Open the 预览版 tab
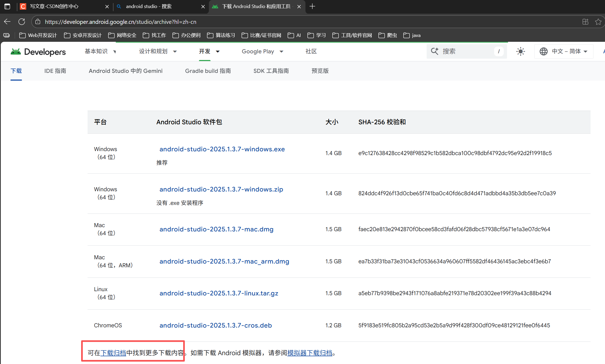 coord(320,71)
